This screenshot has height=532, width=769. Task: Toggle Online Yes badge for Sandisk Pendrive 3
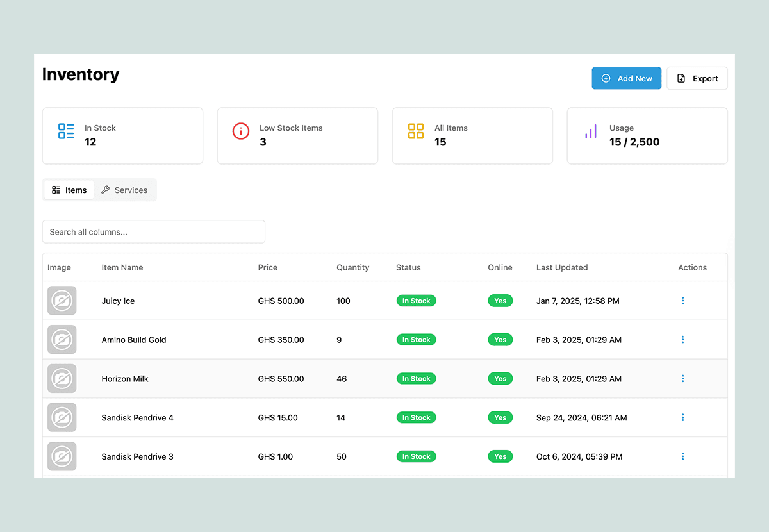500,457
